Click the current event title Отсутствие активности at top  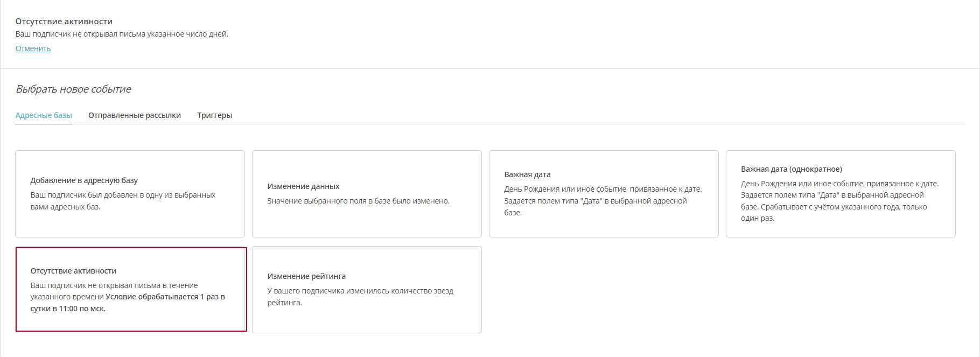click(64, 22)
